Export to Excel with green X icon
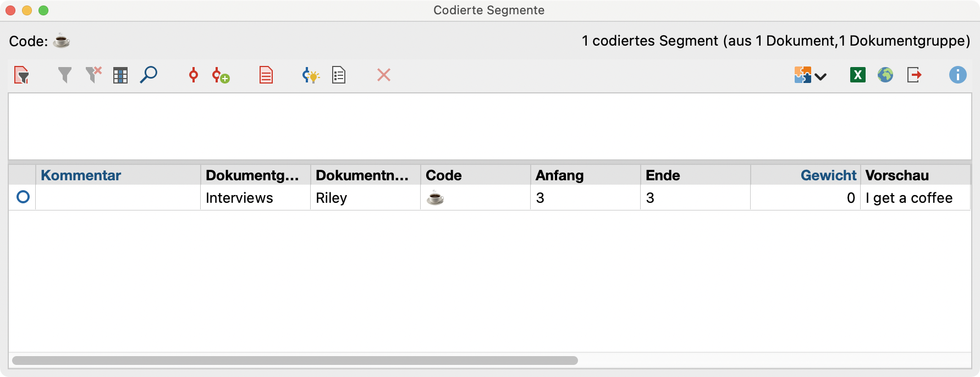This screenshot has height=377, width=980. (x=858, y=75)
